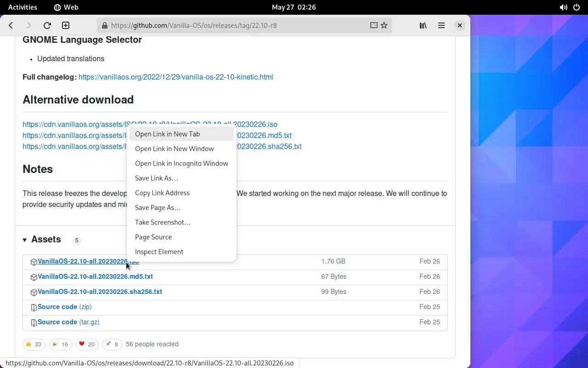Viewport: 588px width, 368px height.
Task: Bookmark this page with the star icon
Action: click(384, 25)
